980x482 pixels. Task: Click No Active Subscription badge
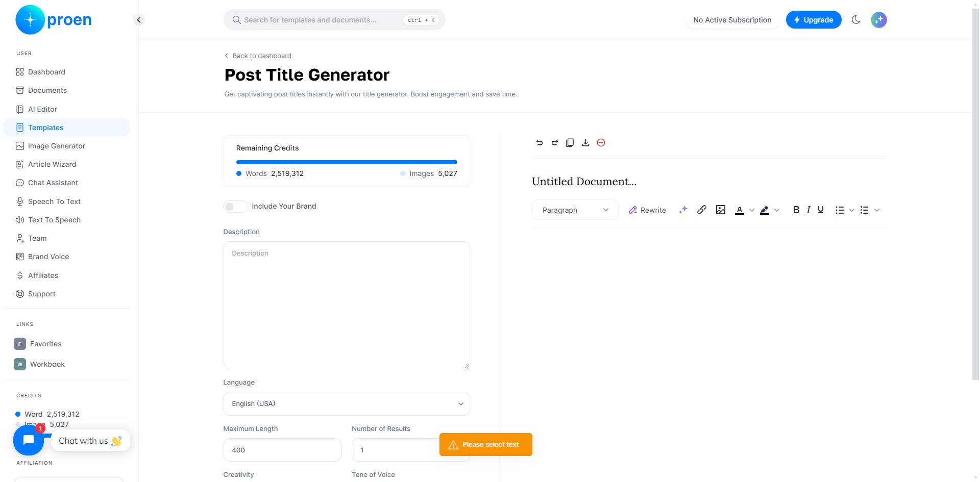coord(732,20)
